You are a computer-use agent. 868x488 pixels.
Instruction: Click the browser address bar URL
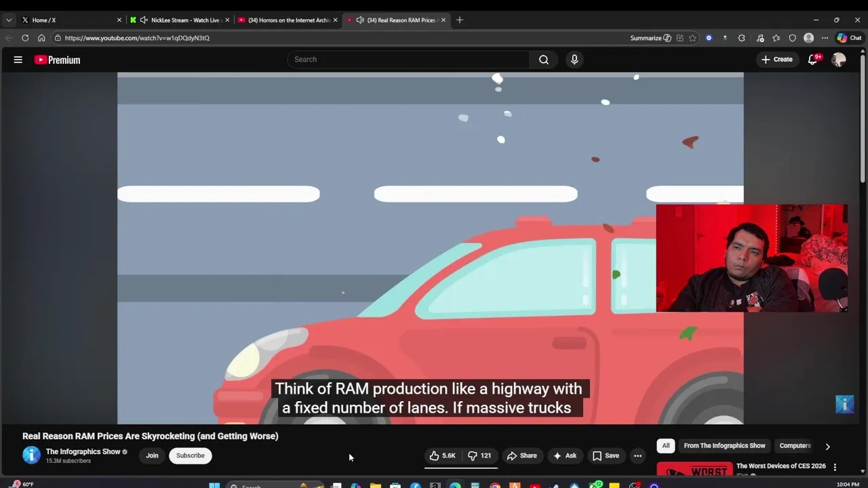(137, 38)
